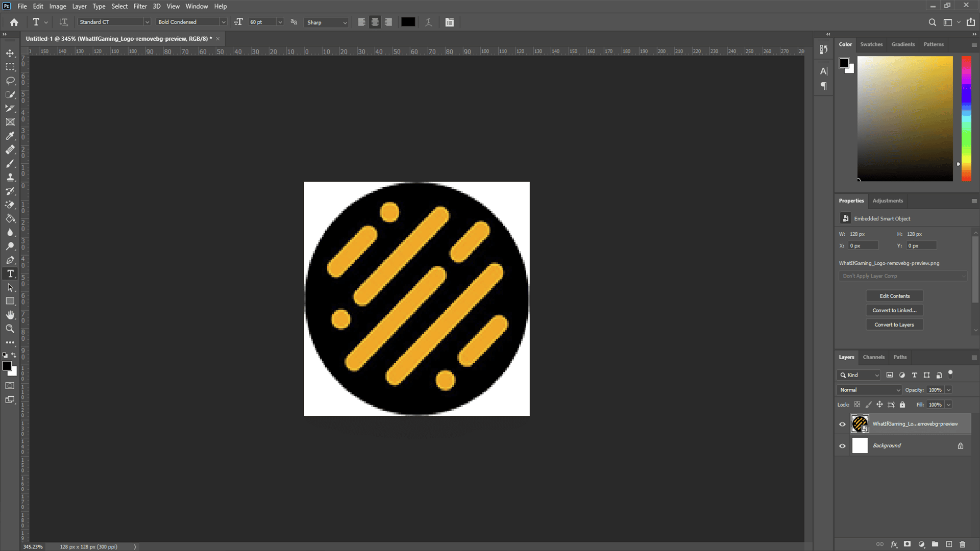Select the Eraser tool
The height and width of the screenshot is (551, 980).
(x=10, y=205)
